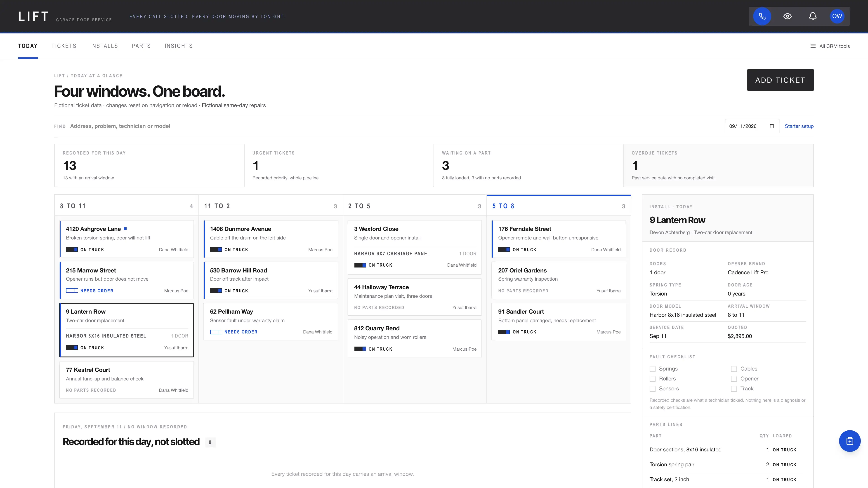Screen dimensions: 868x488
Task: Tick the Opener fault checkbox
Action: pos(734,379)
